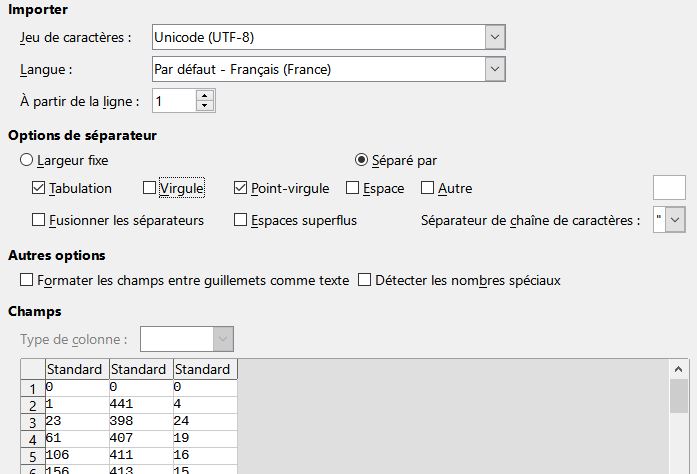Image resolution: width=697 pixels, height=474 pixels.
Task: Decrease the starting line number
Action: pyautogui.click(x=204, y=106)
